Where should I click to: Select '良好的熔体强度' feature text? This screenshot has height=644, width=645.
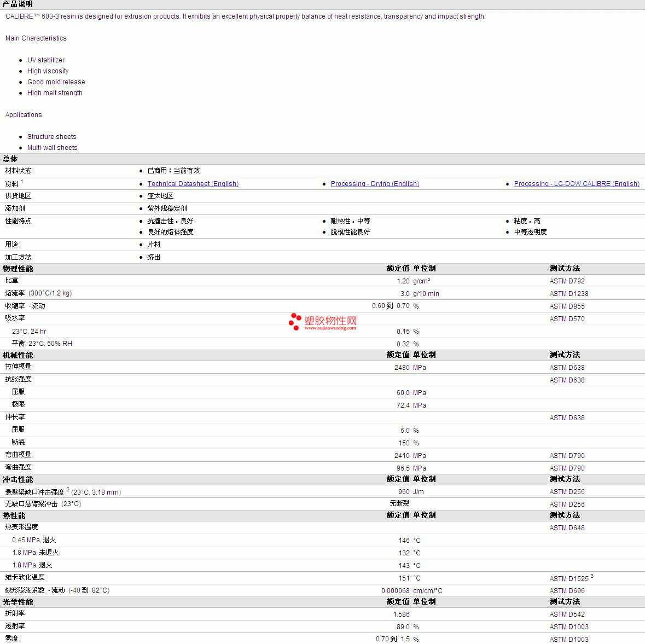pyautogui.click(x=170, y=232)
